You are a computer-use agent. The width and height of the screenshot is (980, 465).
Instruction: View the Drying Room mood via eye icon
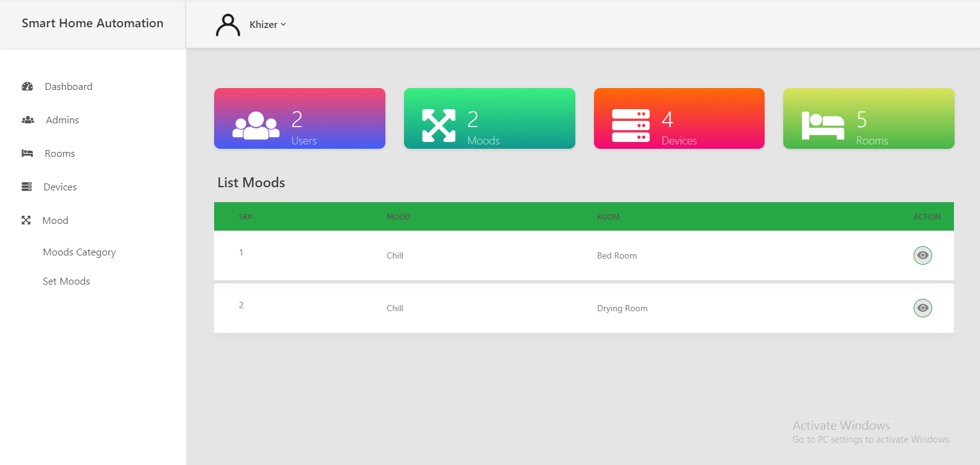tap(922, 308)
